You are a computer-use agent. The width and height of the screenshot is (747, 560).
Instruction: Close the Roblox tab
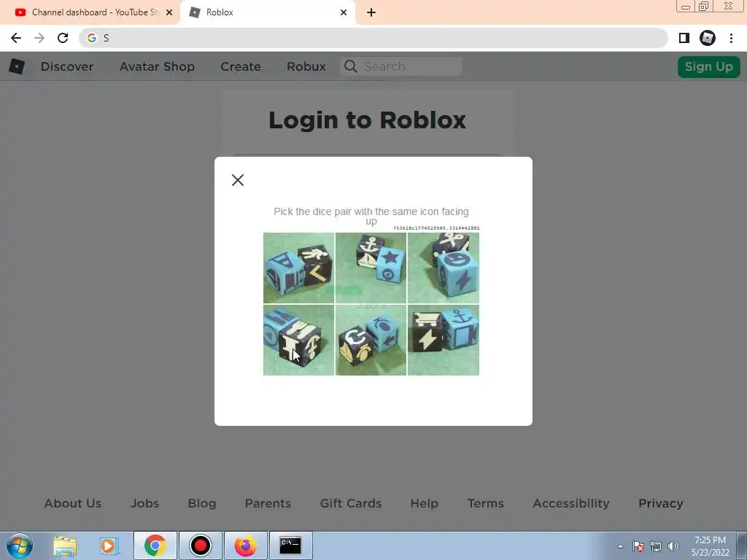(x=344, y=12)
